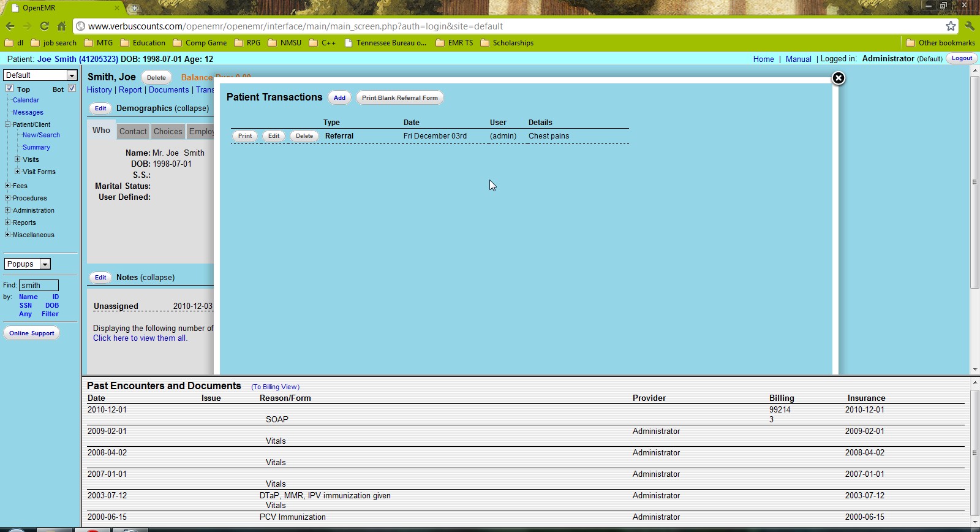Screen dimensions: 980x532
Task: Bookmark page with the star icon
Action: 951,26
